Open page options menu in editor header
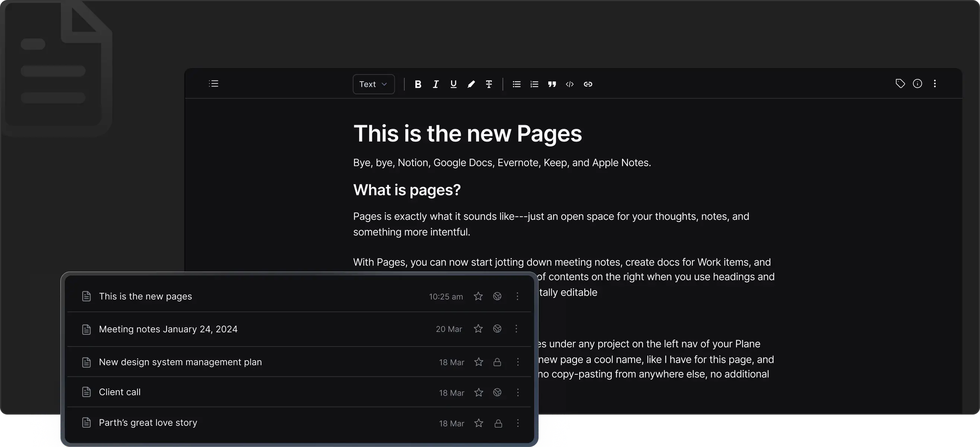The width and height of the screenshot is (980, 447). click(935, 83)
